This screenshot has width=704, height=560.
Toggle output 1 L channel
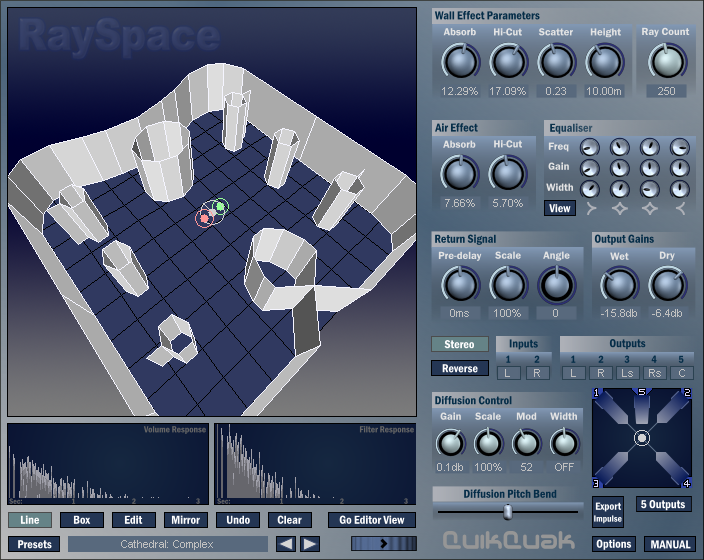(x=573, y=373)
